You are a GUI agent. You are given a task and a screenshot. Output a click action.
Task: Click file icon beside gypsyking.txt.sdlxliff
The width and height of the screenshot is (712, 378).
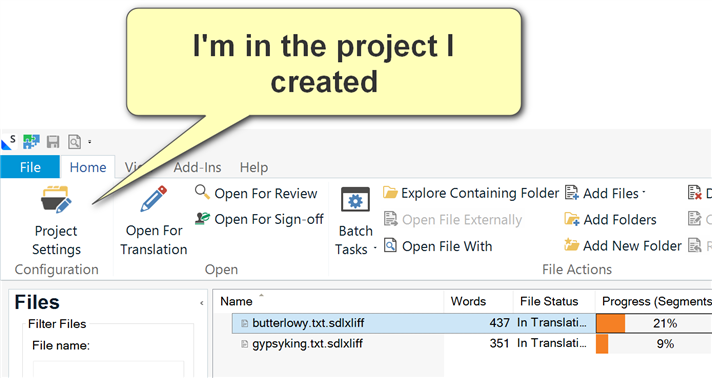244,344
